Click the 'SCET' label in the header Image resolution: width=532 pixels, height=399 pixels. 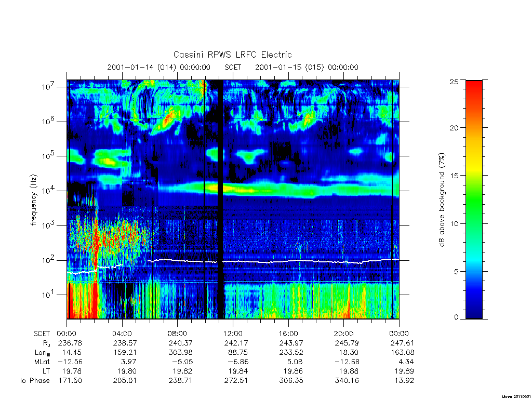(233, 67)
